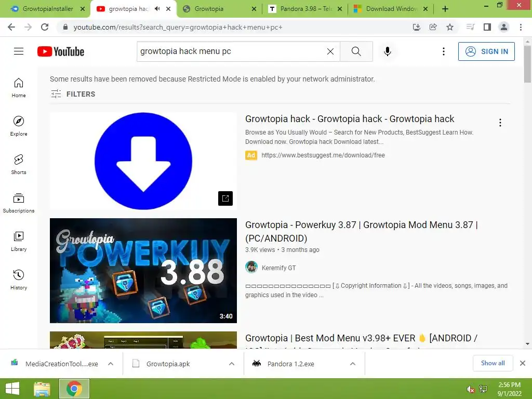
Task: Open the Keremify GT channel avatar
Action: coord(251,268)
